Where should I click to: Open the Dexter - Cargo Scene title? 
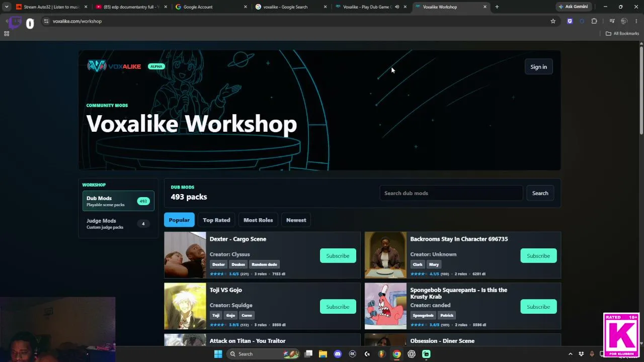click(x=238, y=239)
